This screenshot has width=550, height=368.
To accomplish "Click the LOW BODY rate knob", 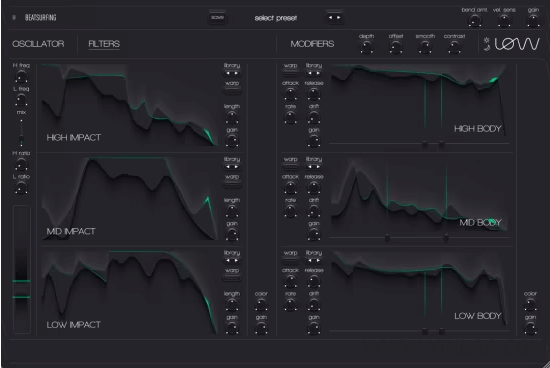I will (290, 305).
